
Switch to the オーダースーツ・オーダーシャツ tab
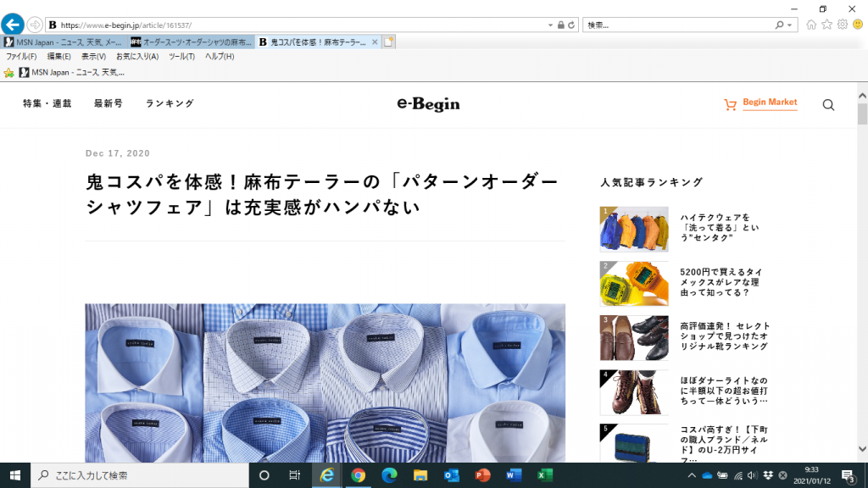[192, 42]
